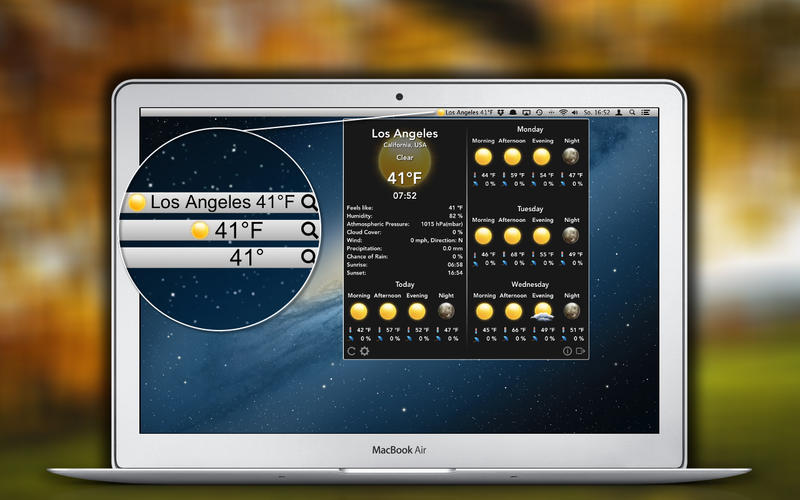Click the 'California, USA' subtitle

coord(405,145)
